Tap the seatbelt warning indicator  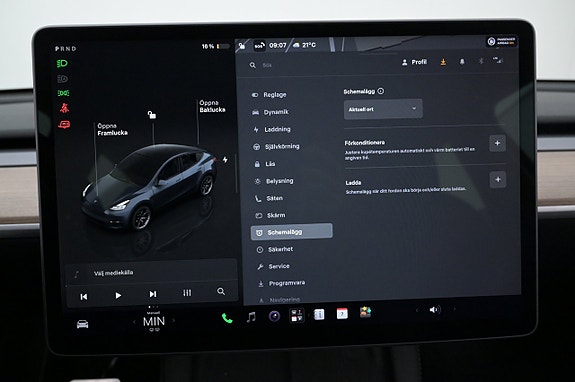[x=64, y=108]
